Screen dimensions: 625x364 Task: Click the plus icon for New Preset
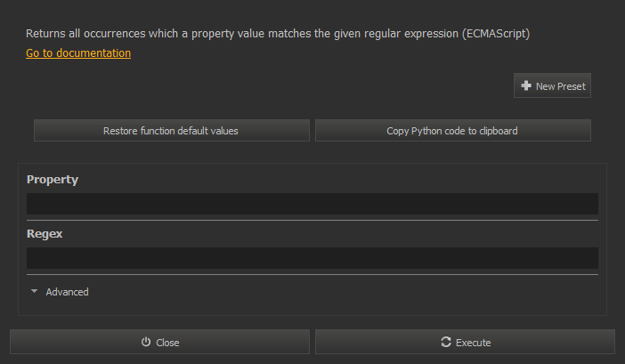(526, 85)
